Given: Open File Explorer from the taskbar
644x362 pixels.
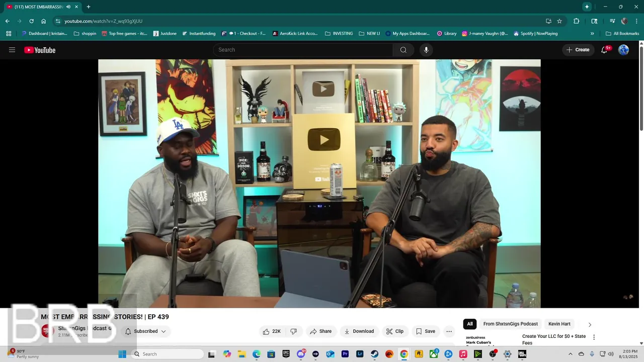Looking at the screenshot, I should pos(242,354).
